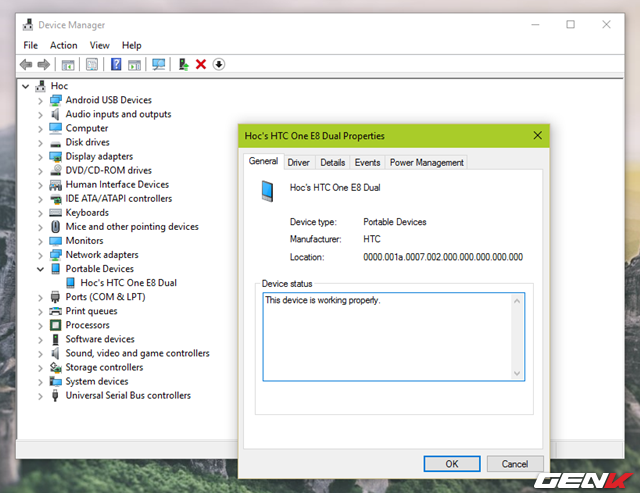Expand the Software devices category arrow
640x493 pixels.
(40, 340)
